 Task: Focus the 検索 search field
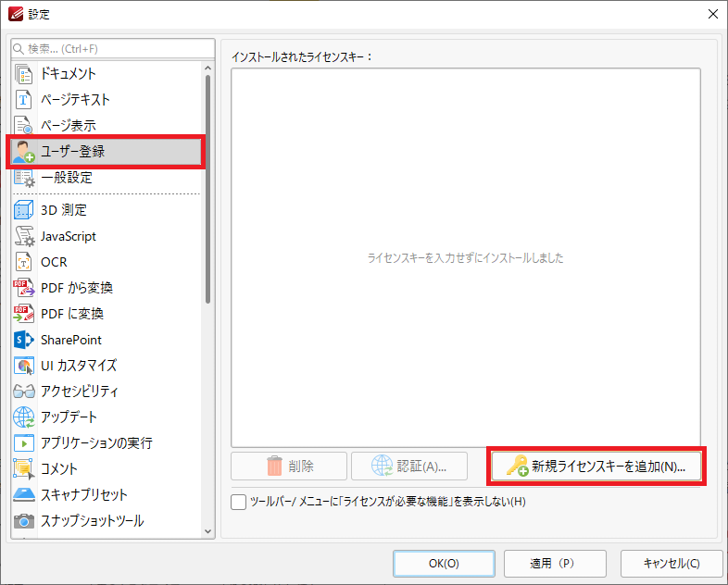coord(113,49)
